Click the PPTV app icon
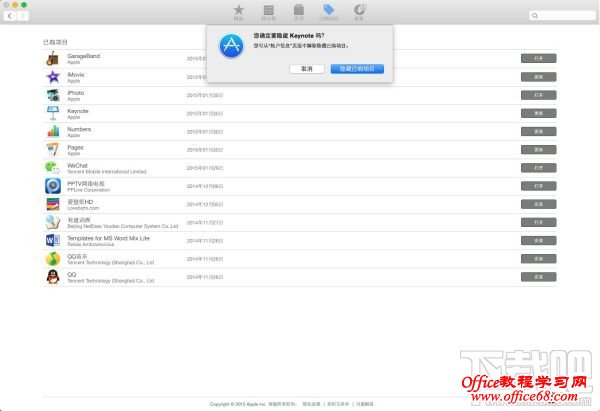The height and width of the screenshot is (411, 600). (53, 186)
